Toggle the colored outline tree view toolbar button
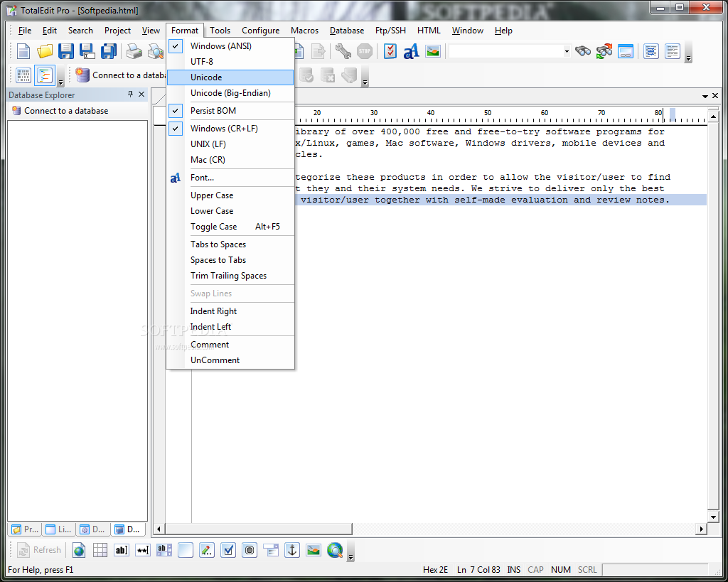The height and width of the screenshot is (582, 728). point(45,75)
